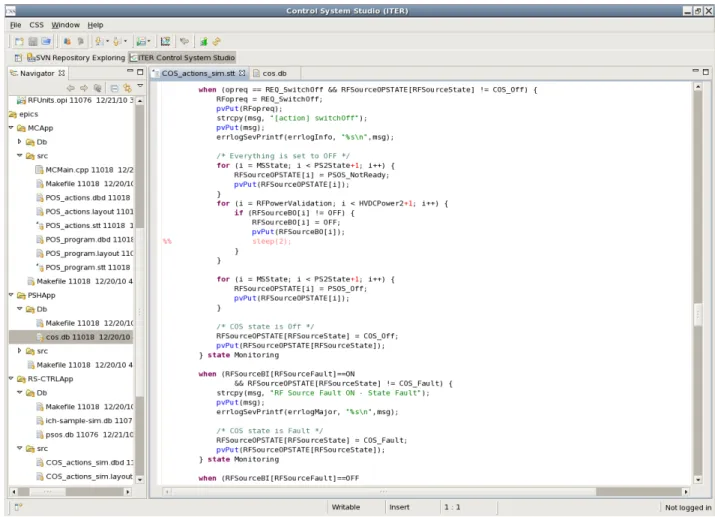Click the monitor display icon in main toolbar
The image size is (715, 517).
click(166, 41)
